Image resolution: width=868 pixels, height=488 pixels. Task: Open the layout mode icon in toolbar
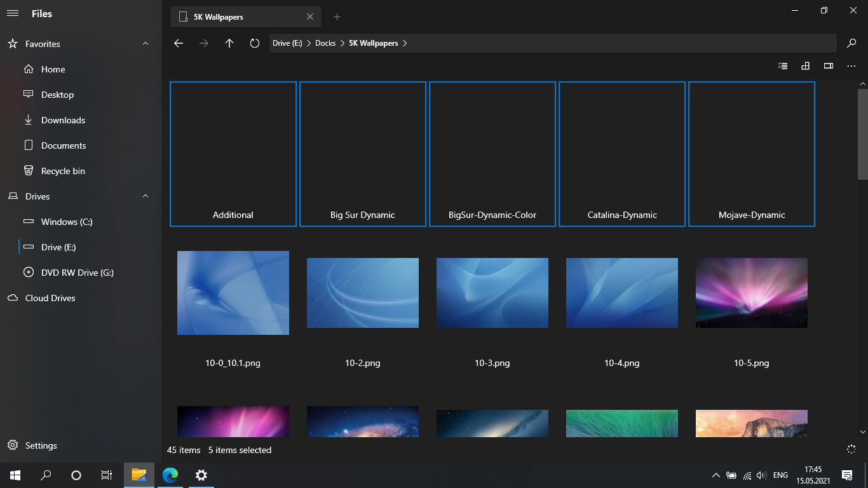(805, 65)
